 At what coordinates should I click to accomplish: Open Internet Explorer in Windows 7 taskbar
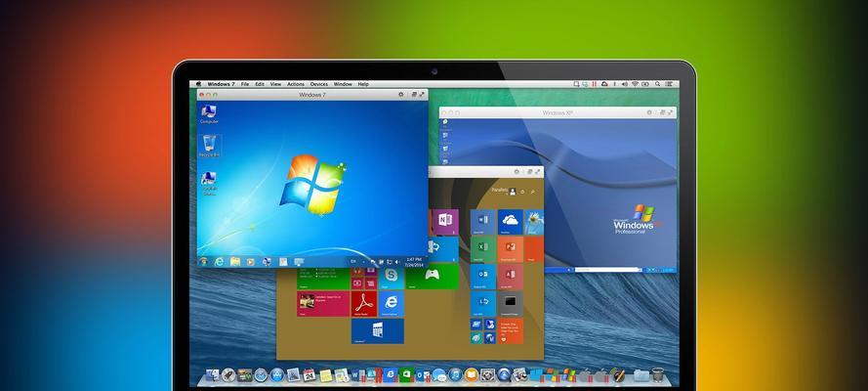(x=220, y=261)
